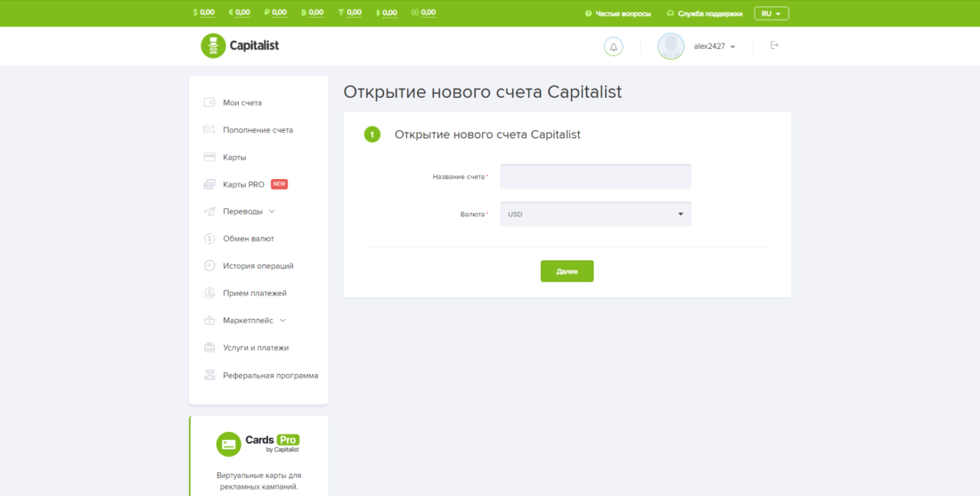Image resolution: width=980 pixels, height=496 pixels.
Task: Click the Название счета input field
Action: 596,176
